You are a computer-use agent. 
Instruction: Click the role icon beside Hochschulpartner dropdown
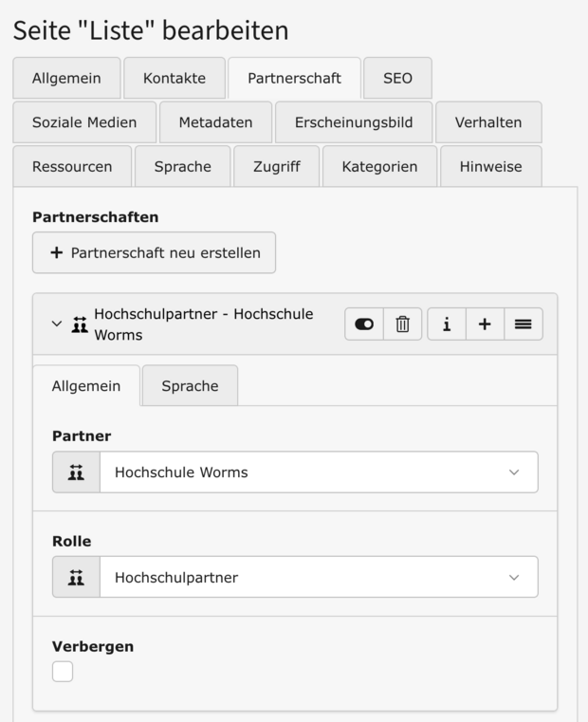[x=77, y=578]
